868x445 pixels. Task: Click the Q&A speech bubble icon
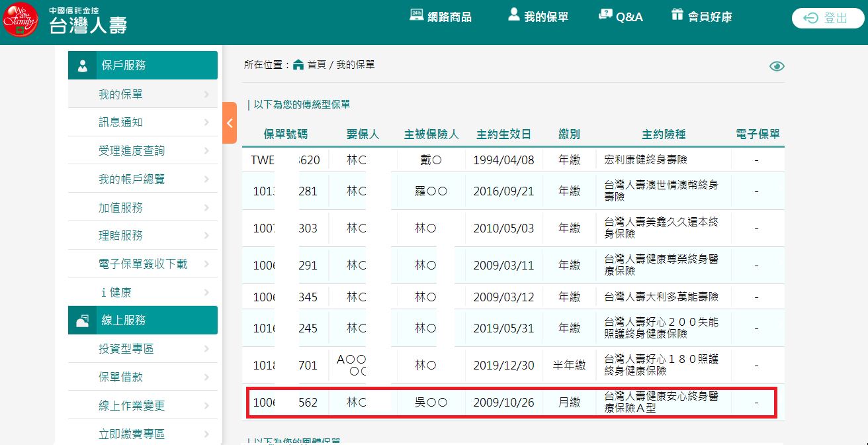pos(605,15)
